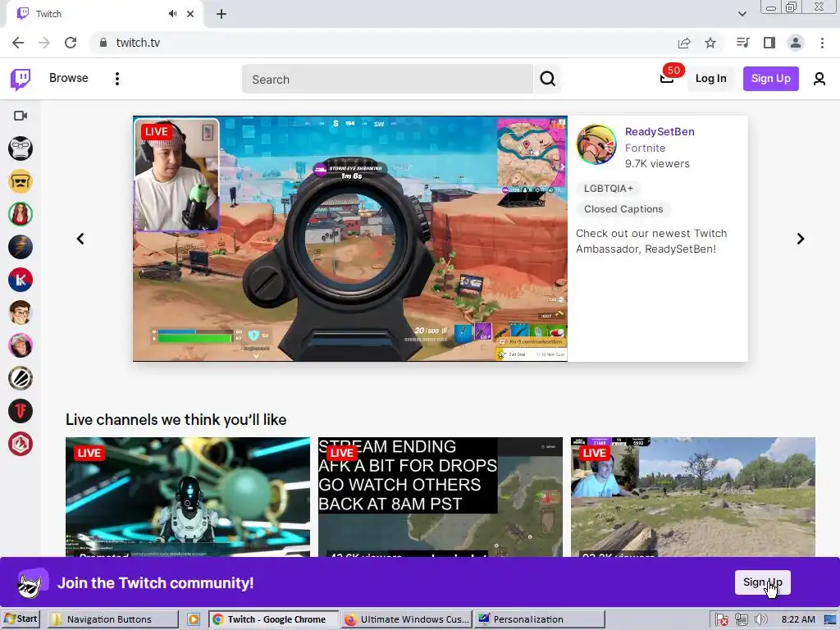Open a new Chrome tab

tap(221, 14)
